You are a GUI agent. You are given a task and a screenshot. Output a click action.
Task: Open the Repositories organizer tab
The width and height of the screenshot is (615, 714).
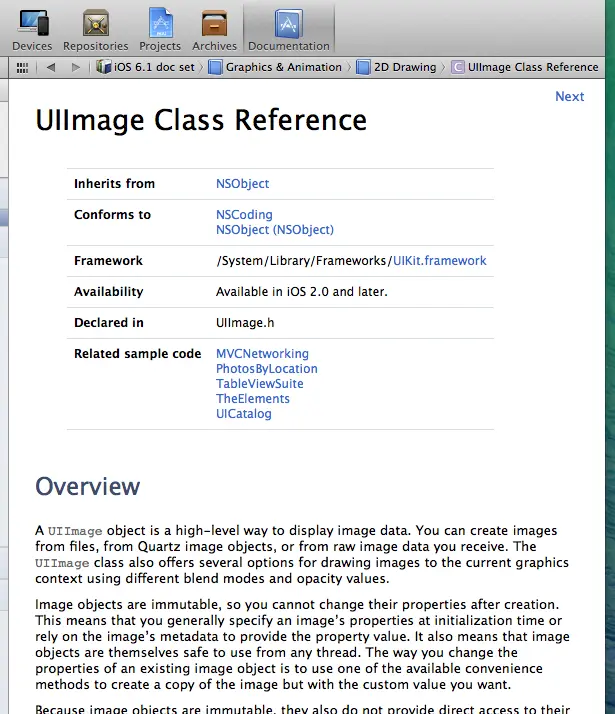(96, 30)
